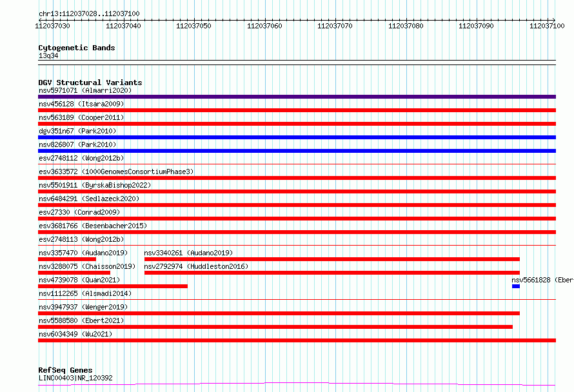Open nsv826807 (Park2010) variant label
The image size is (574, 392).
click(x=77, y=144)
